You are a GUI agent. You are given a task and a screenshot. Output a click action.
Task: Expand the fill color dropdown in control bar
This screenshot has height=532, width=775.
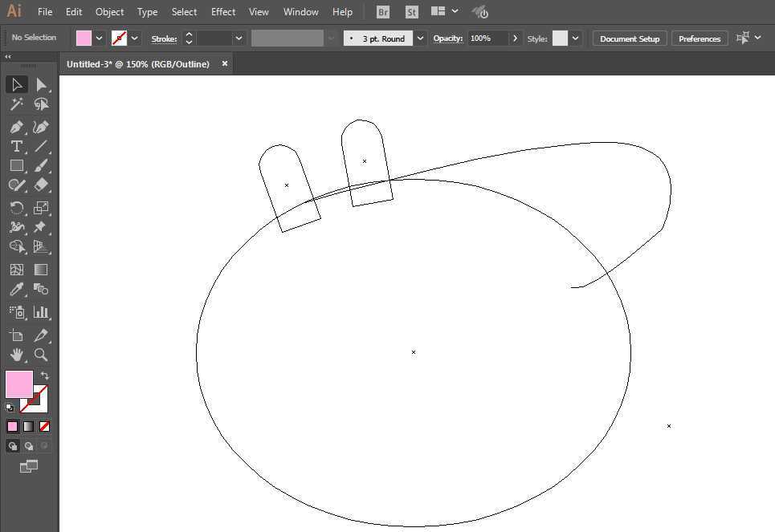point(100,39)
